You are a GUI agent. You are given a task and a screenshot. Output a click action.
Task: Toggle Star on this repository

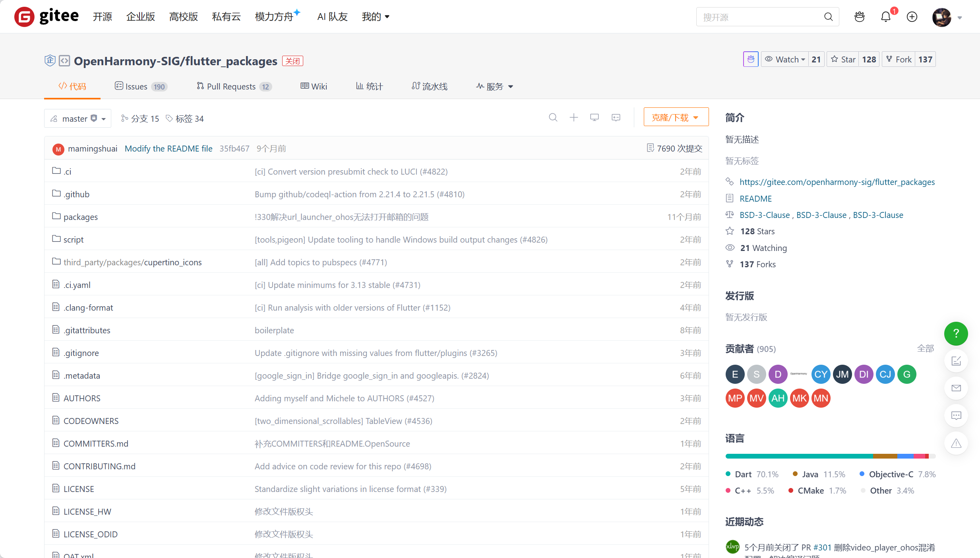(843, 60)
